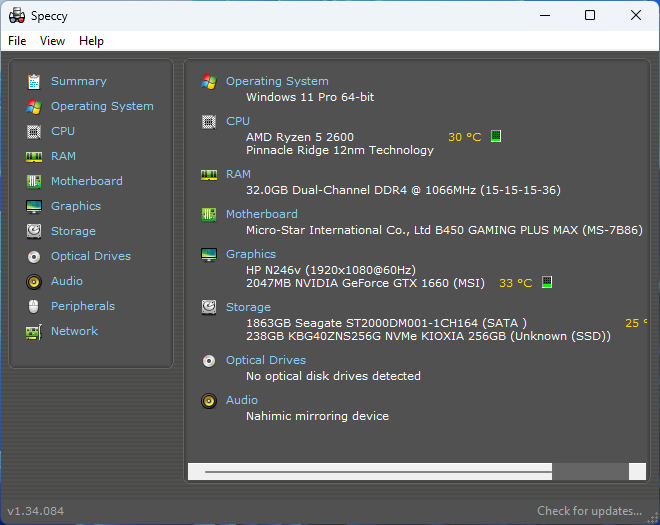Click the 'AMD Ryzen 5 2600' text

(300, 137)
